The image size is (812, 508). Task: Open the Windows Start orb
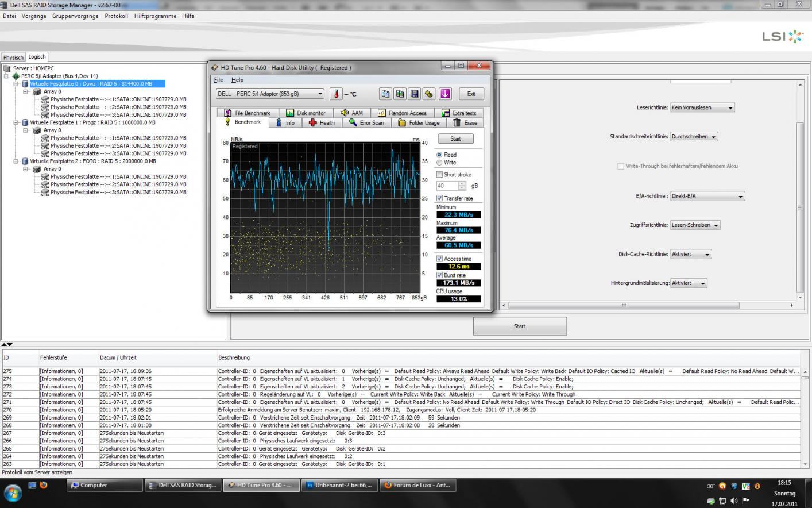coord(13,493)
